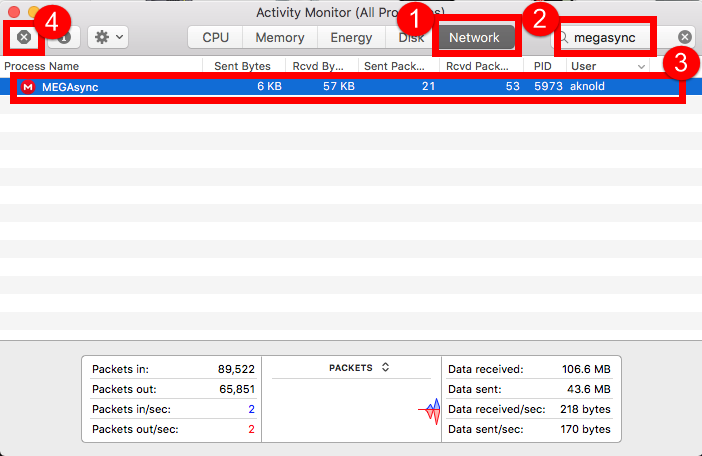The height and width of the screenshot is (456, 702).
Task: Open the gear action menu
Action: point(107,37)
